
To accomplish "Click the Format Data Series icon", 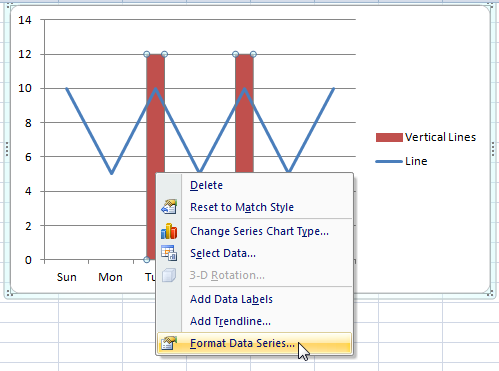I will point(169,343).
